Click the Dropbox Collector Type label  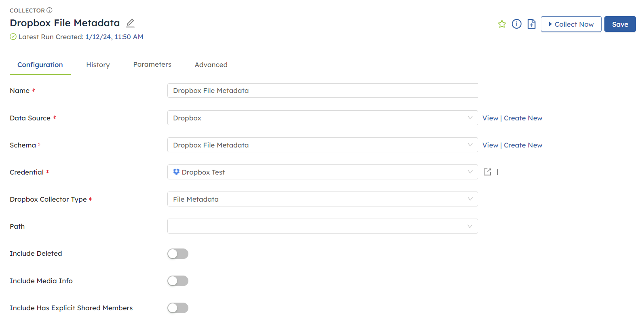tap(48, 199)
